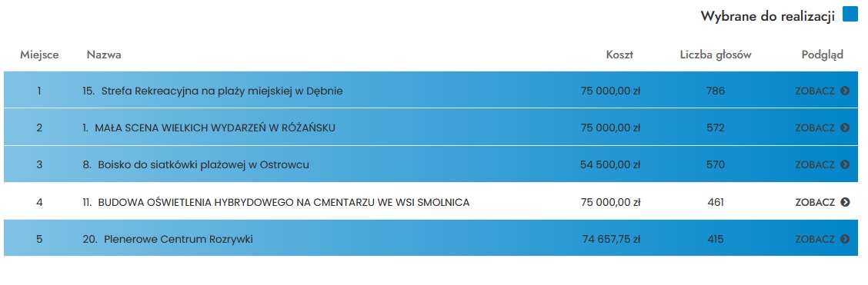The width and height of the screenshot is (868, 285).
Task: Select Boisko do siatkówki plażowej w Ostrowcu
Action: tap(196, 164)
